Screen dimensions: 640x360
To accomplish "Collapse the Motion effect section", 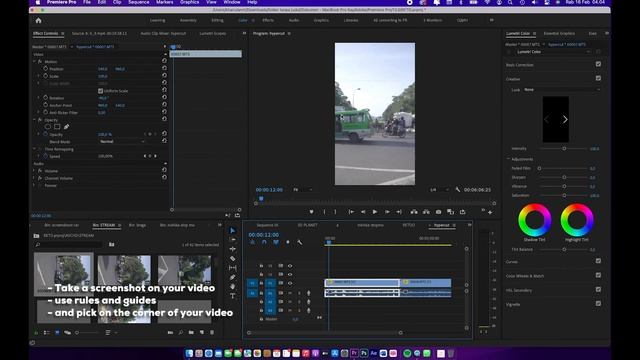I will click(34, 61).
